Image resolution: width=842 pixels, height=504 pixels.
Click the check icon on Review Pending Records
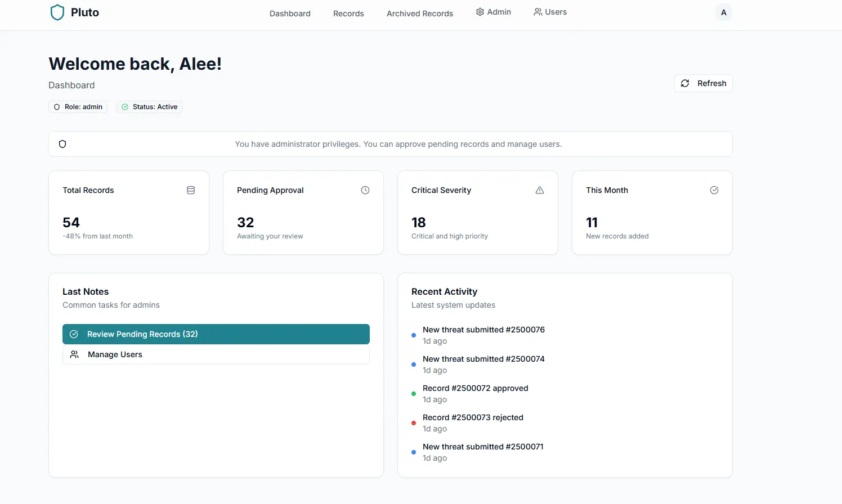[74, 334]
